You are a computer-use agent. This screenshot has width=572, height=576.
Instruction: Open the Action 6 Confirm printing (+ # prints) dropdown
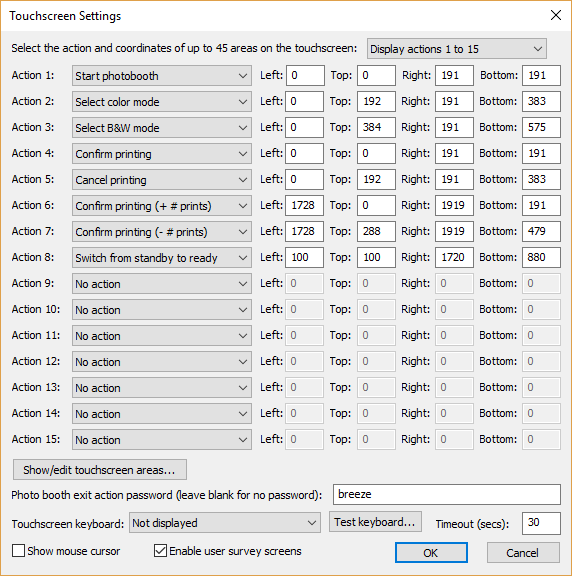pos(162,206)
